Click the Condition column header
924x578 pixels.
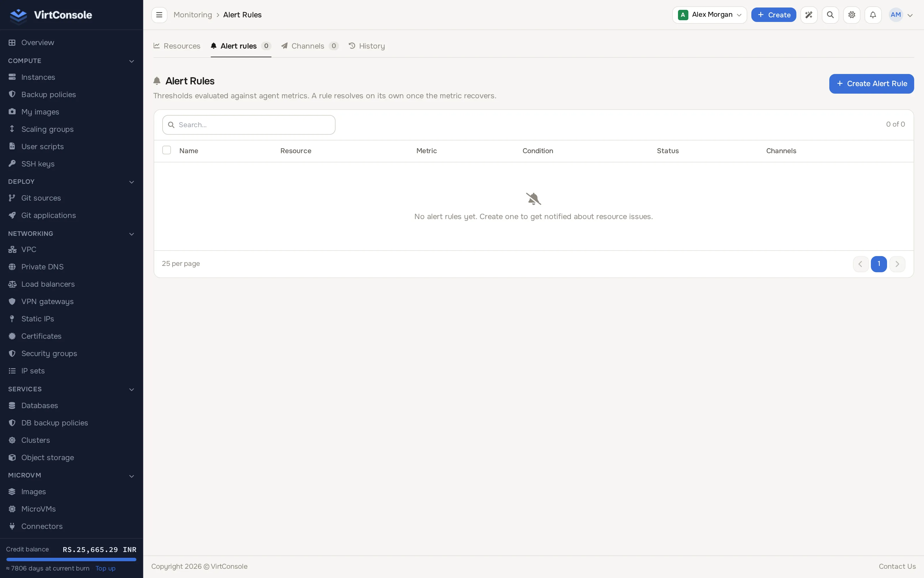(x=538, y=151)
